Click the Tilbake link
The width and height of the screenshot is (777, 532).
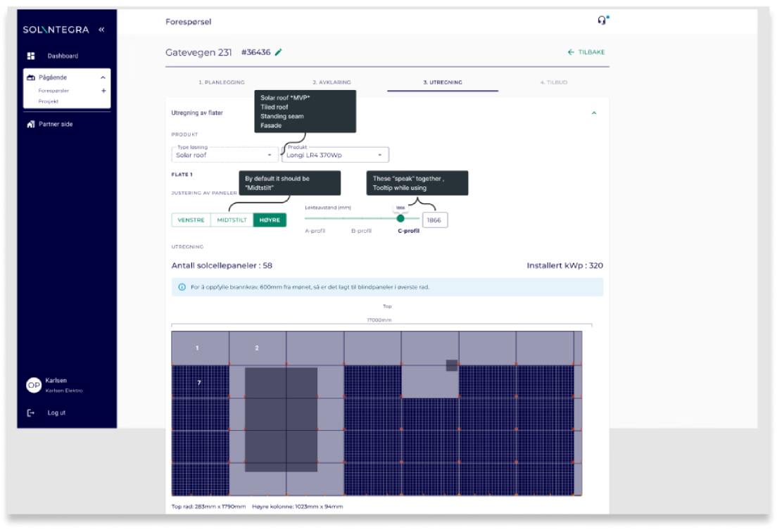(x=586, y=52)
